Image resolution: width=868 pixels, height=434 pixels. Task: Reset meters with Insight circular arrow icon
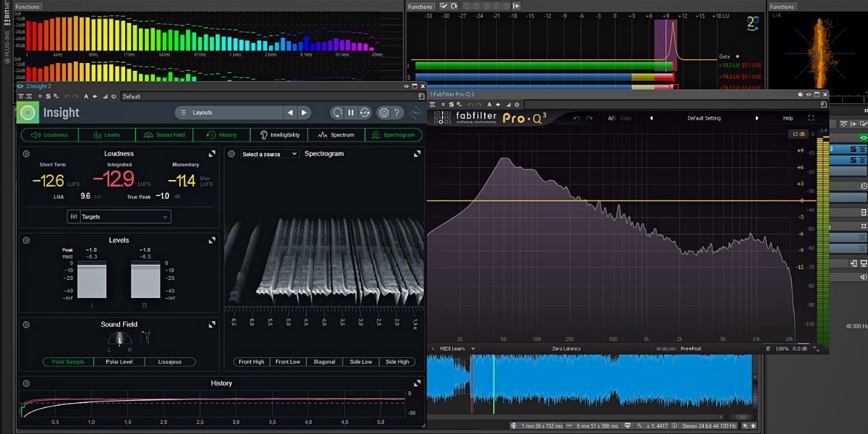337,113
